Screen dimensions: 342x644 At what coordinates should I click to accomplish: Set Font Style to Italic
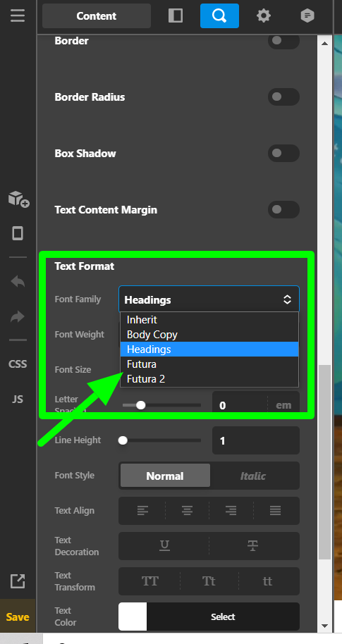click(x=254, y=476)
